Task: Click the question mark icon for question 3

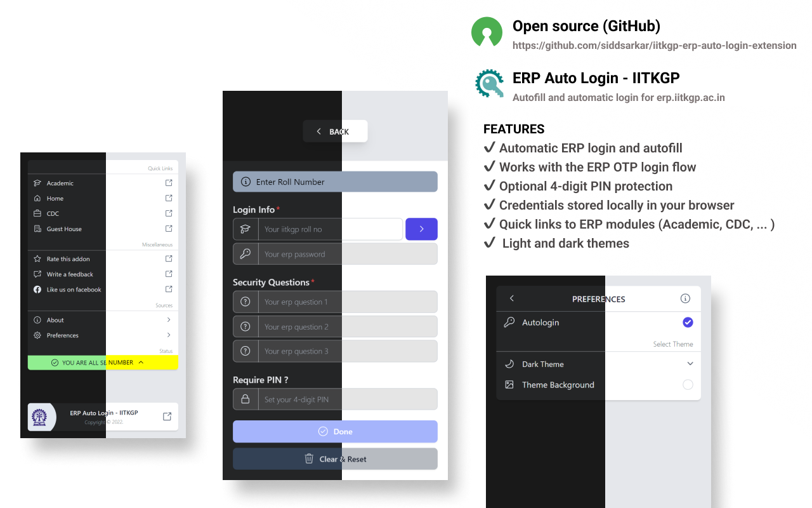Action: click(x=246, y=351)
